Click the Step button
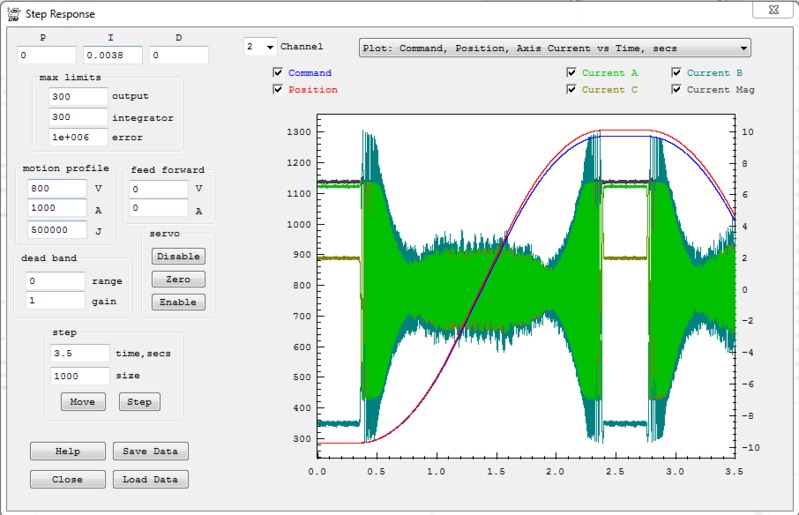Viewport: 799px width, 515px height. click(139, 402)
